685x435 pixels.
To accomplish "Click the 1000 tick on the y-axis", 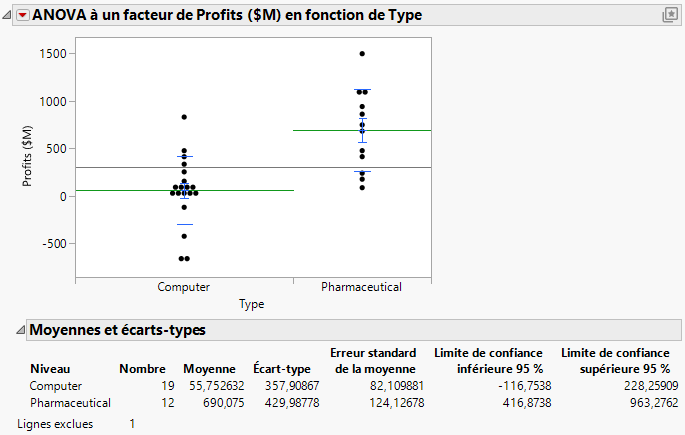I will coord(52,101).
